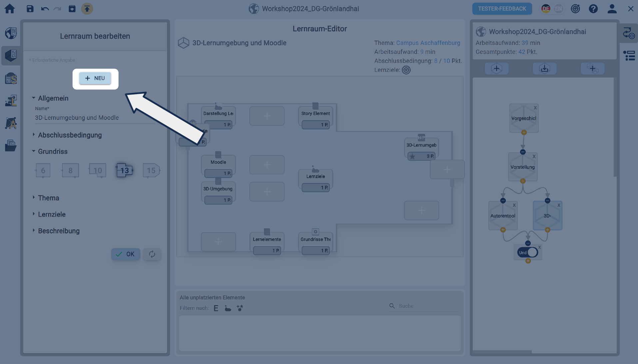
Task: Toggle the Und condition switch
Action: (x=528, y=253)
